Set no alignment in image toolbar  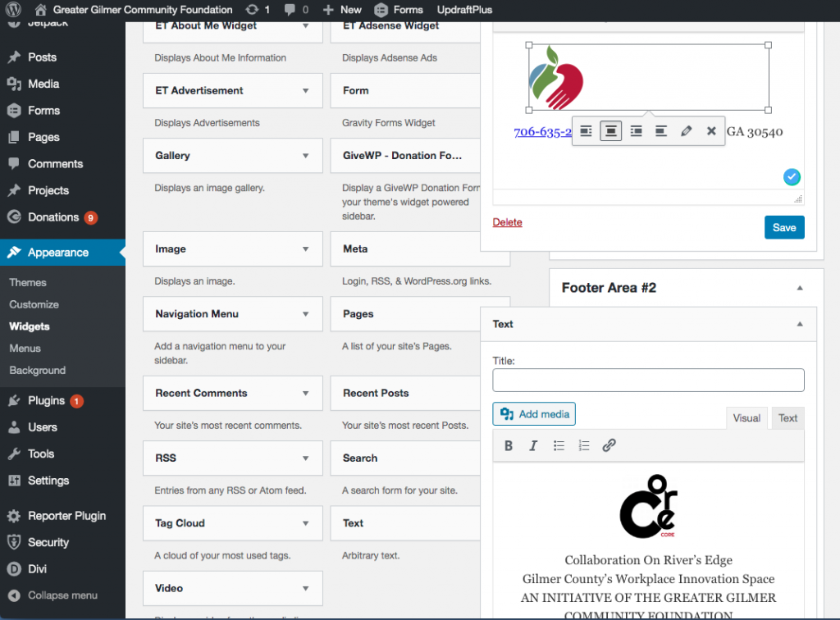tap(661, 131)
